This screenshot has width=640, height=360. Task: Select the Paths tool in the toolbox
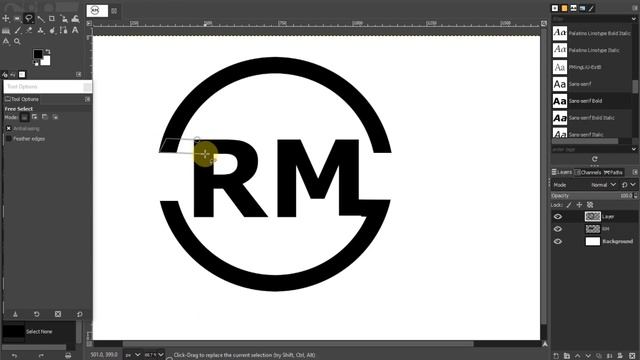click(63, 30)
